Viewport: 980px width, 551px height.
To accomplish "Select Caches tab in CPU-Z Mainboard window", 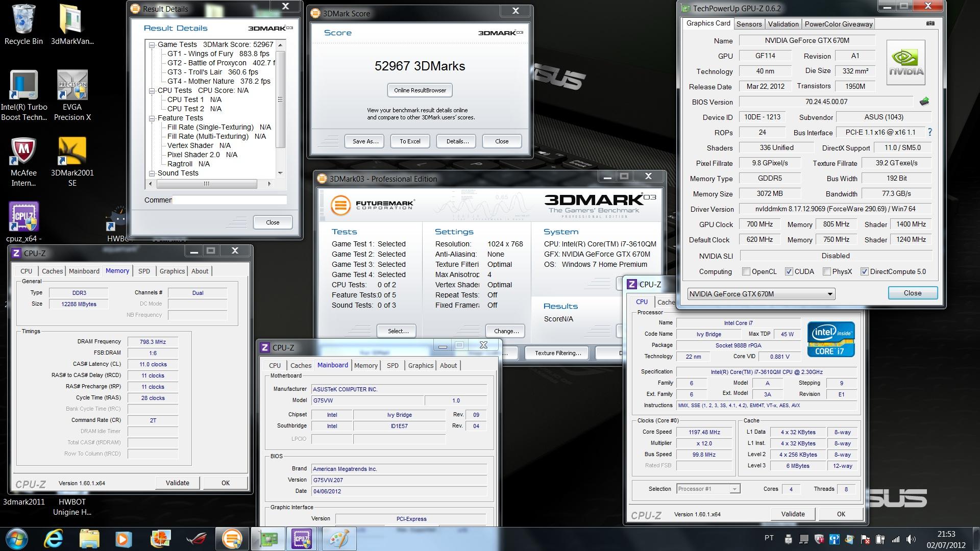I will tap(301, 366).
